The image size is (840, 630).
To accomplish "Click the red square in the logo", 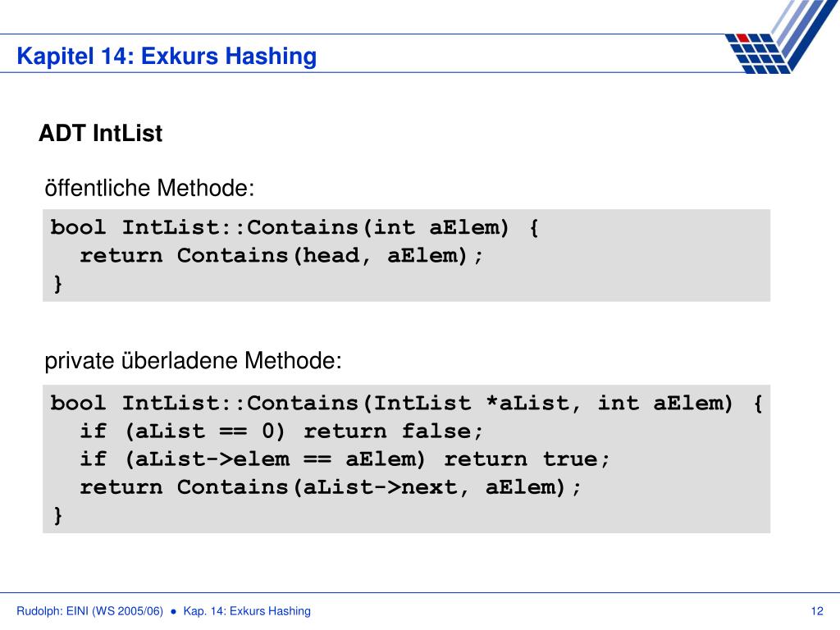I will tap(743, 38).
